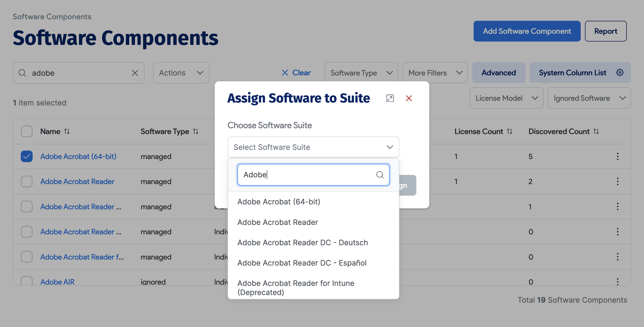Screen dimensions: 644x327
Task: Click the magnifier icon in suite search field
Action: tap(380, 175)
